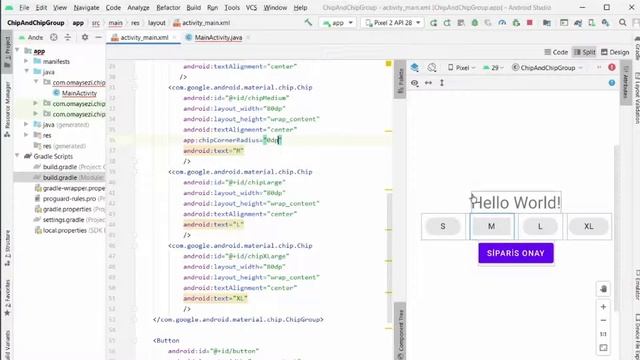Click vertical expand arrows in preview toolbar
The image size is (640, 360).
(x=442, y=83)
